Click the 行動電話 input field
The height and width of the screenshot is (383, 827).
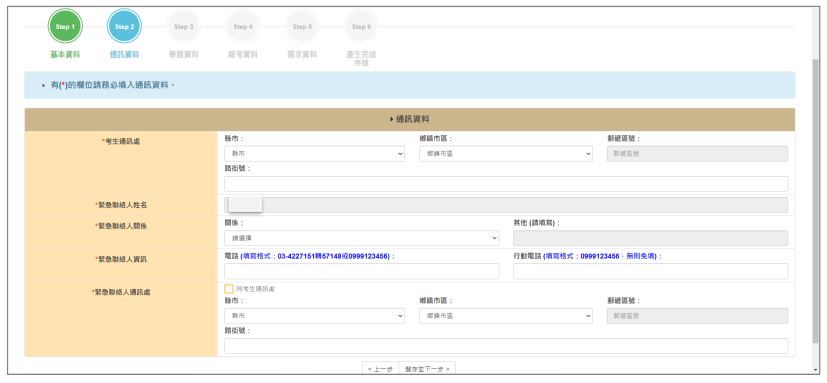pyautogui.click(x=650, y=271)
